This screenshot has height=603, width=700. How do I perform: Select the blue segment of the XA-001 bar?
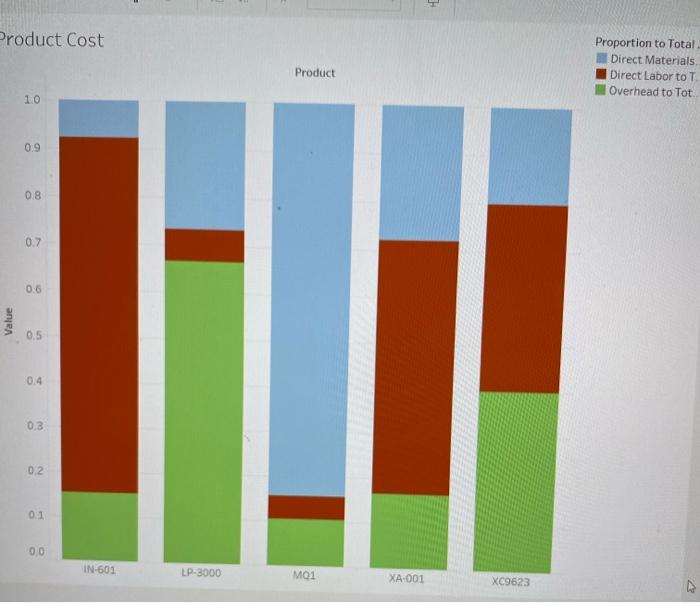tap(421, 173)
